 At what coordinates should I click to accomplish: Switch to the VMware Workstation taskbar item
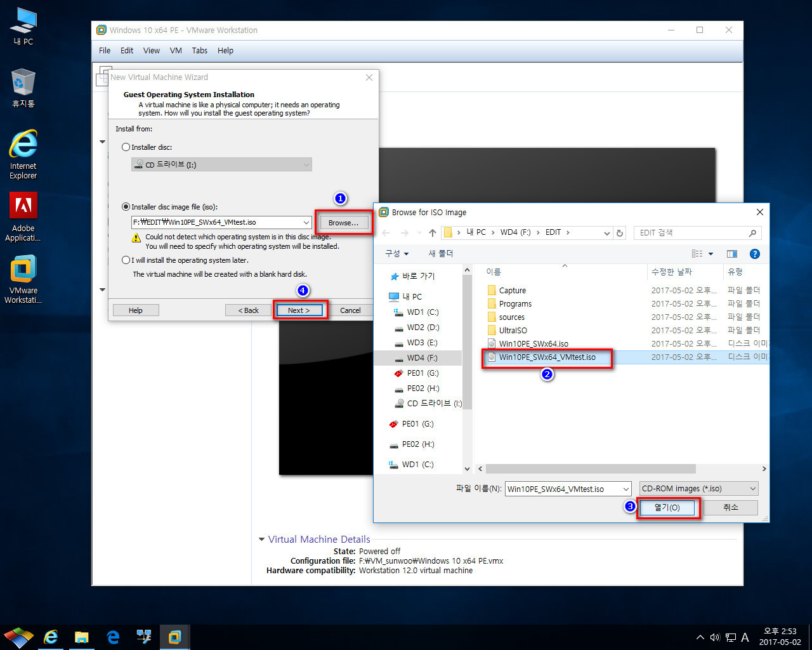[x=174, y=637]
